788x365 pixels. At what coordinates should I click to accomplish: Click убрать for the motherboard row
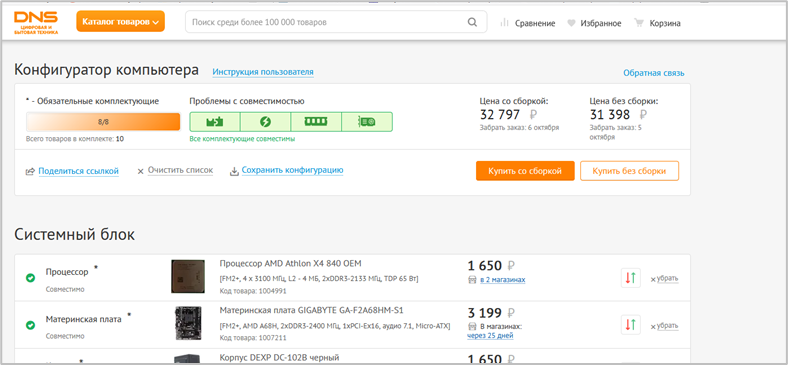pos(668,326)
